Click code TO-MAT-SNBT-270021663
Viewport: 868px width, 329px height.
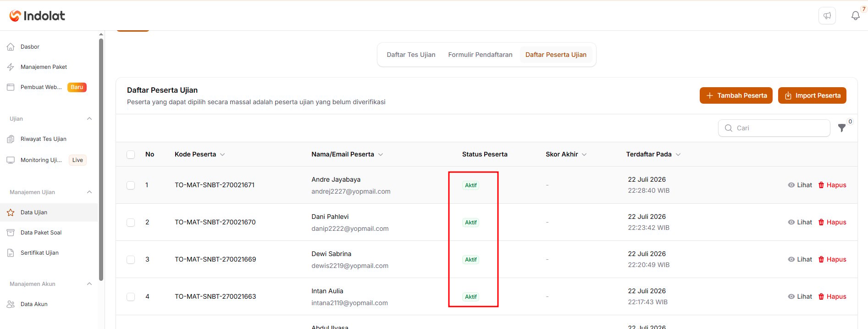pyautogui.click(x=216, y=296)
